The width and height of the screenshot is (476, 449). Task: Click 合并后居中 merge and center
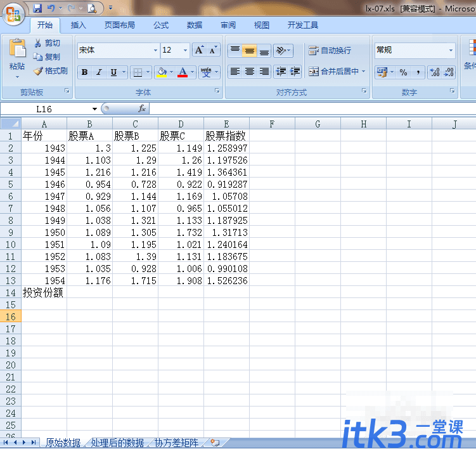tap(333, 72)
